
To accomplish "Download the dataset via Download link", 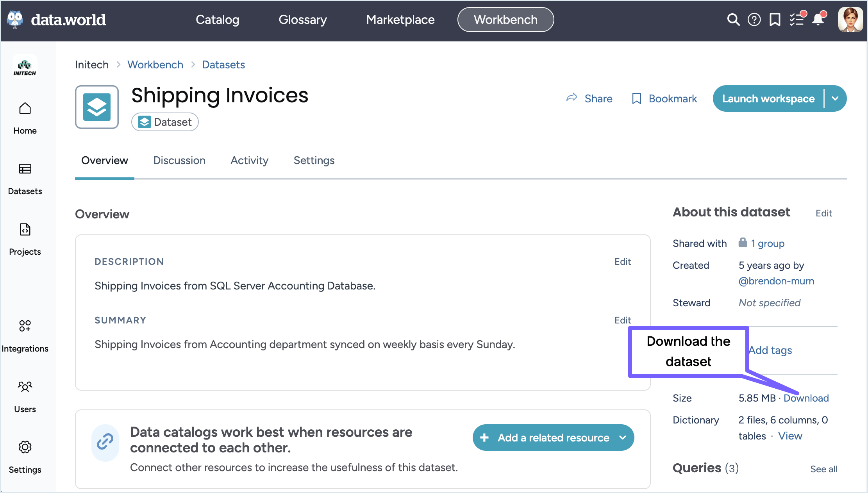I will point(806,398).
